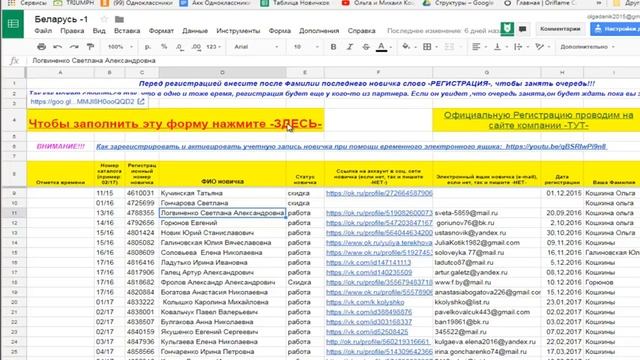Open the Форма menu
Image resolution: width=640 pixels, height=360 pixels.
coord(280,31)
